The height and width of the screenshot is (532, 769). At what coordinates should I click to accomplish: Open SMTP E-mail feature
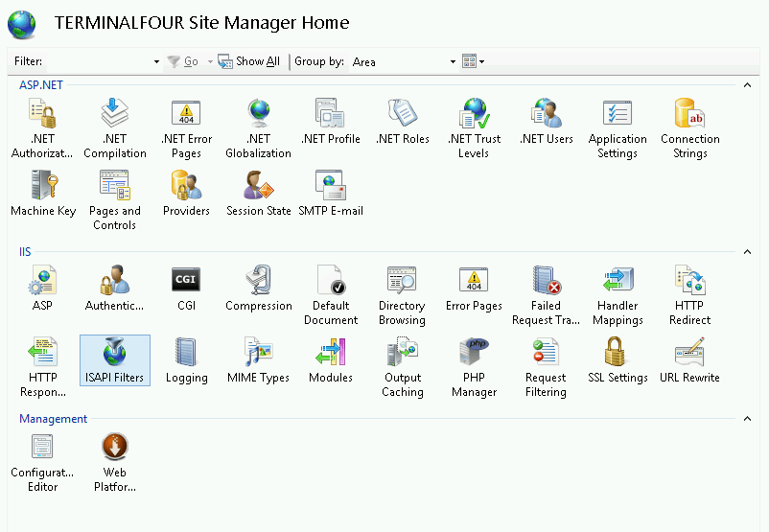click(x=331, y=193)
